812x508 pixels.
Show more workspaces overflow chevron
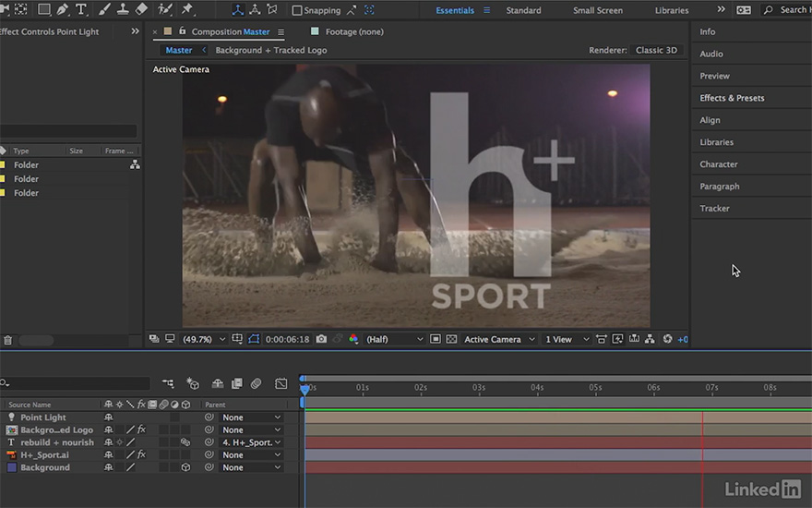721,9
